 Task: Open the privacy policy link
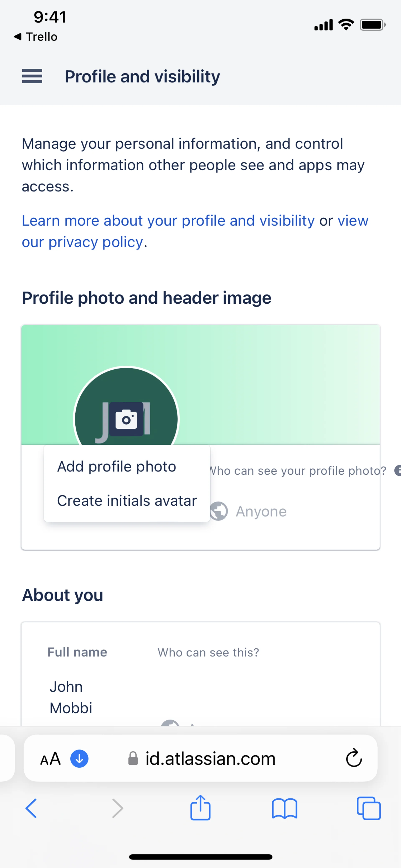pyautogui.click(x=82, y=242)
